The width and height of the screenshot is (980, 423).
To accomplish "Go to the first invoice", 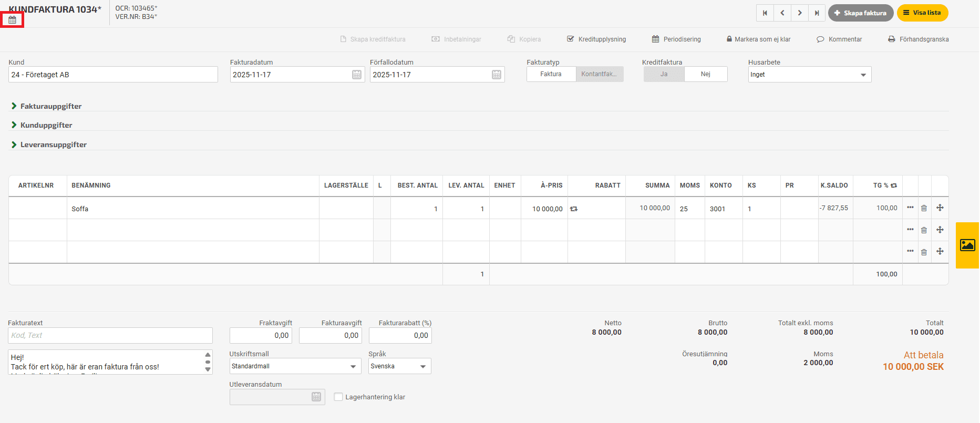I will 765,13.
